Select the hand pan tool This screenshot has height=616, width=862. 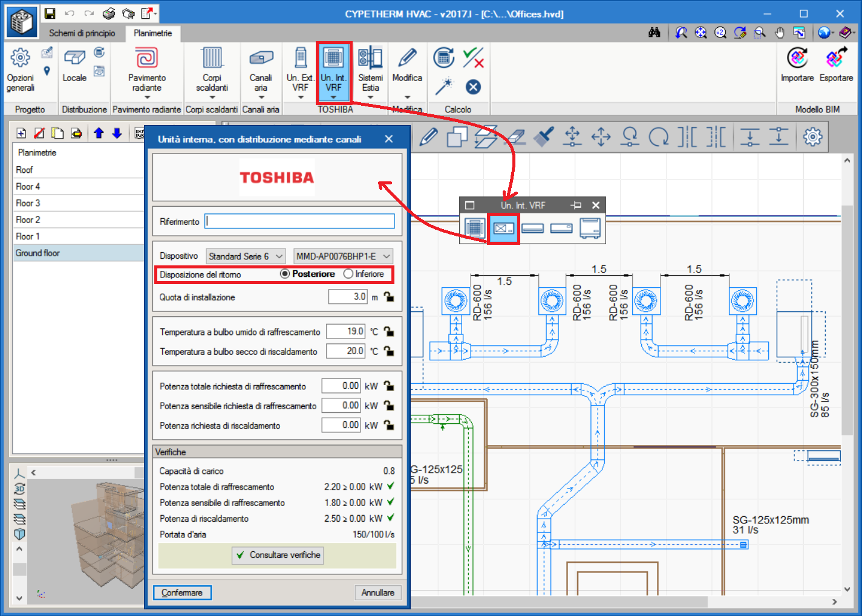point(780,33)
